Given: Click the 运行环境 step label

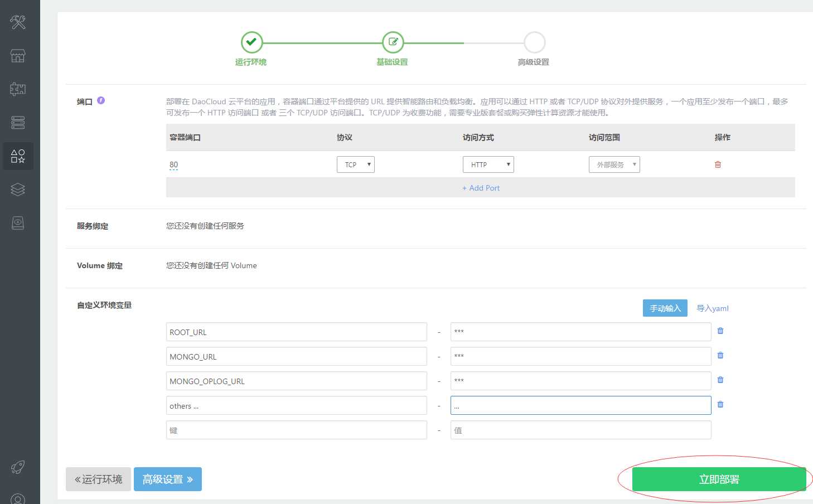Looking at the screenshot, I should 251,62.
